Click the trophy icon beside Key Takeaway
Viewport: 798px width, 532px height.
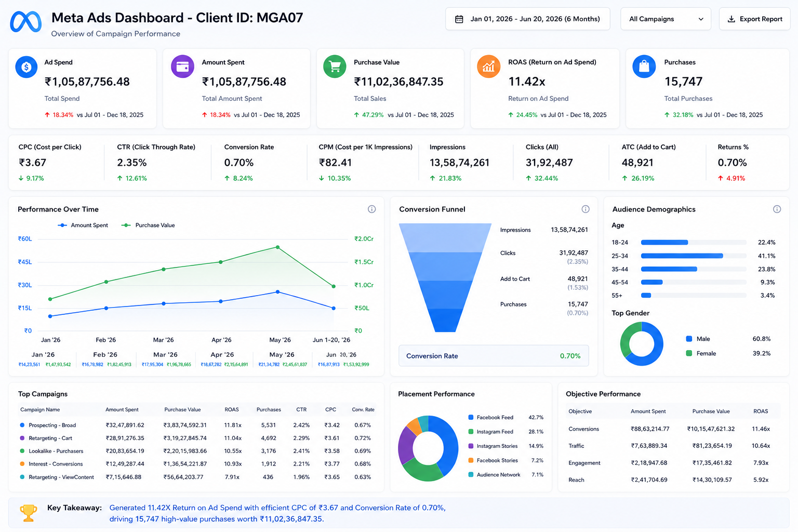coord(29,513)
